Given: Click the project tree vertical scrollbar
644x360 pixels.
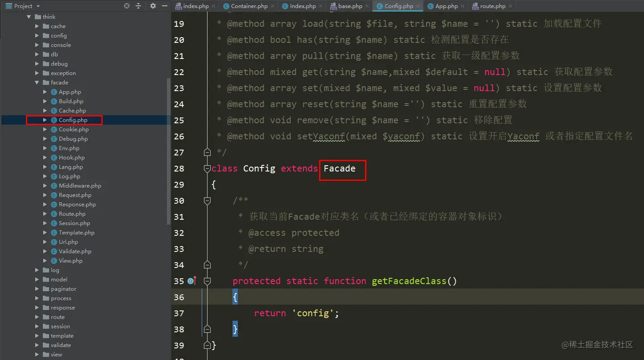Looking at the screenshot, I should pos(168,151).
